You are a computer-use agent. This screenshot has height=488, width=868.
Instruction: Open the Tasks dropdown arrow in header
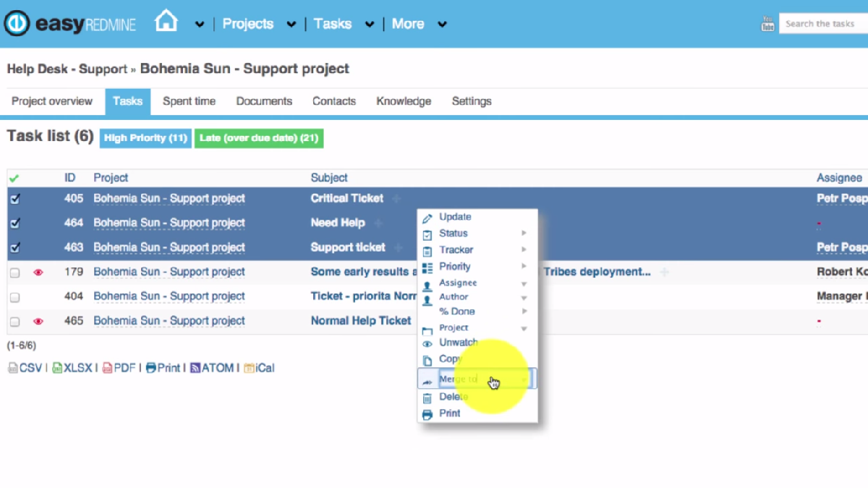pyautogui.click(x=369, y=25)
